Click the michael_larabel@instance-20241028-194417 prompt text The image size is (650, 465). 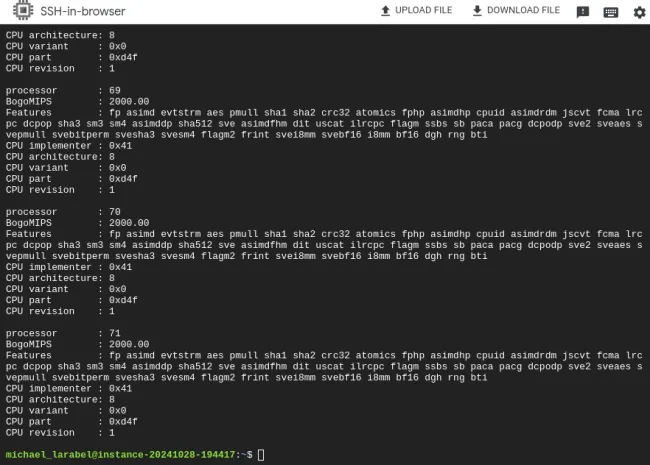point(120,455)
